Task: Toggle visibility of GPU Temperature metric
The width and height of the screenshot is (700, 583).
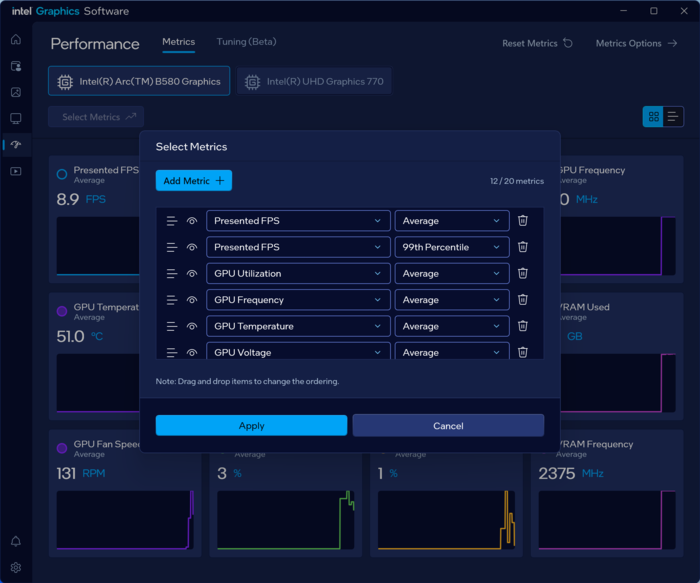Action: [192, 326]
